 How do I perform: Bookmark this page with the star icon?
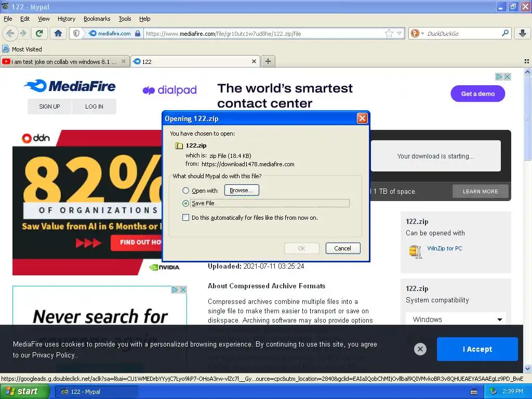click(389, 33)
